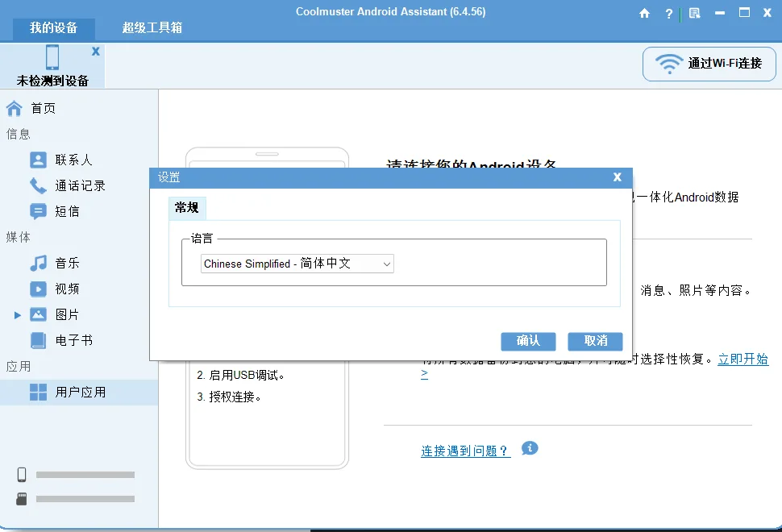
Task: Select the 电子书 book icon
Action: (x=38, y=340)
